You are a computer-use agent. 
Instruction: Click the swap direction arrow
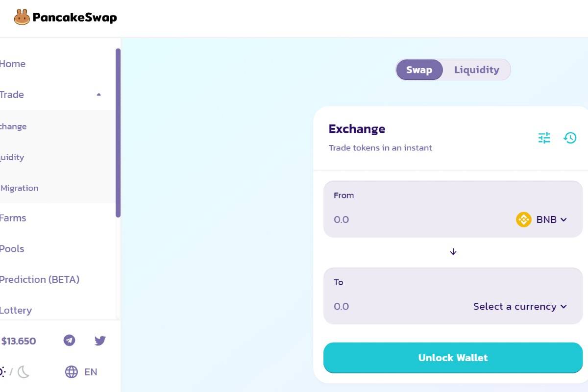[453, 252]
